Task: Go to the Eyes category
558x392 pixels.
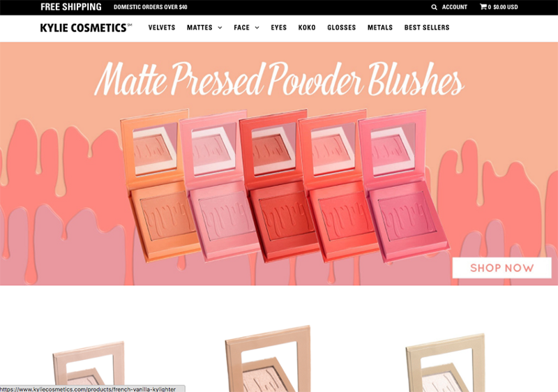Action: pos(278,27)
